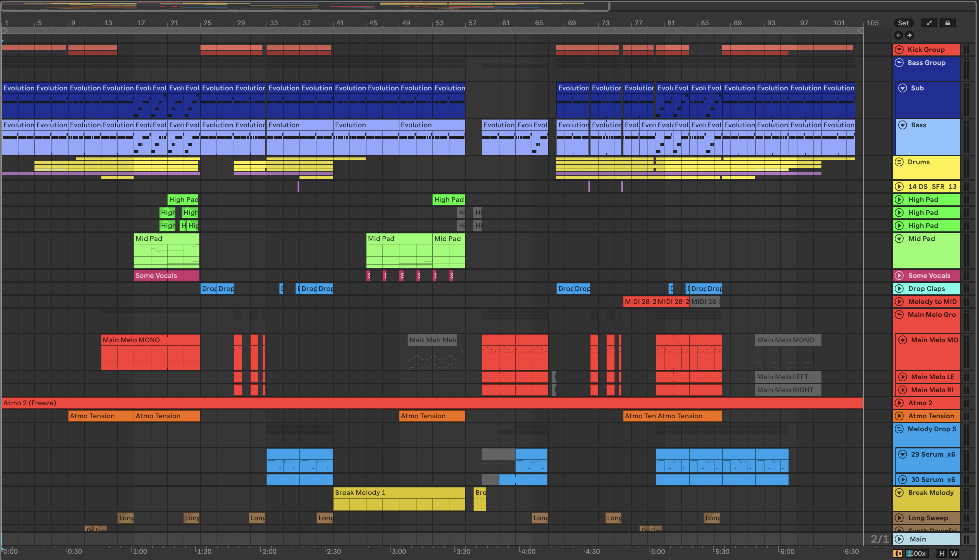This screenshot has height=560, width=979.
Task: Unfold the Long Sweep track
Action: coord(899,518)
